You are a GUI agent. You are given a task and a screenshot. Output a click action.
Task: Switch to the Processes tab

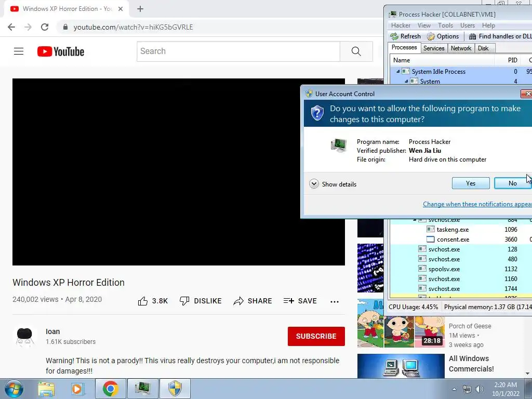pos(404,47)
